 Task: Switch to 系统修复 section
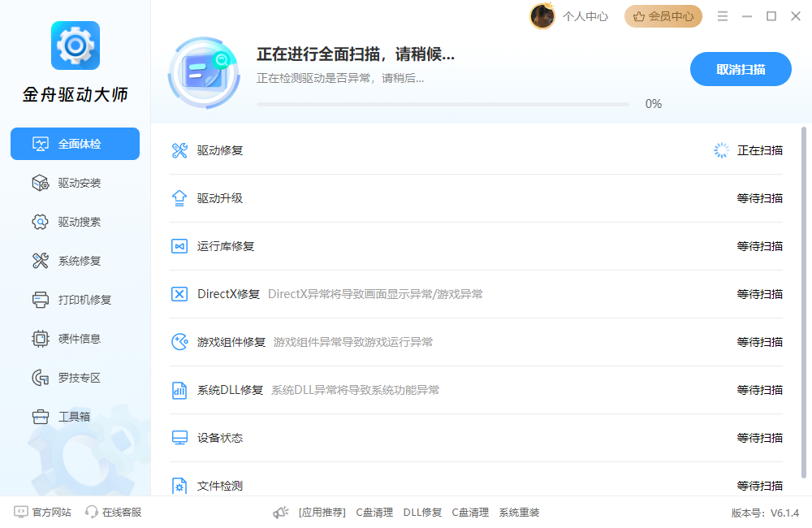tap(75, 261)
